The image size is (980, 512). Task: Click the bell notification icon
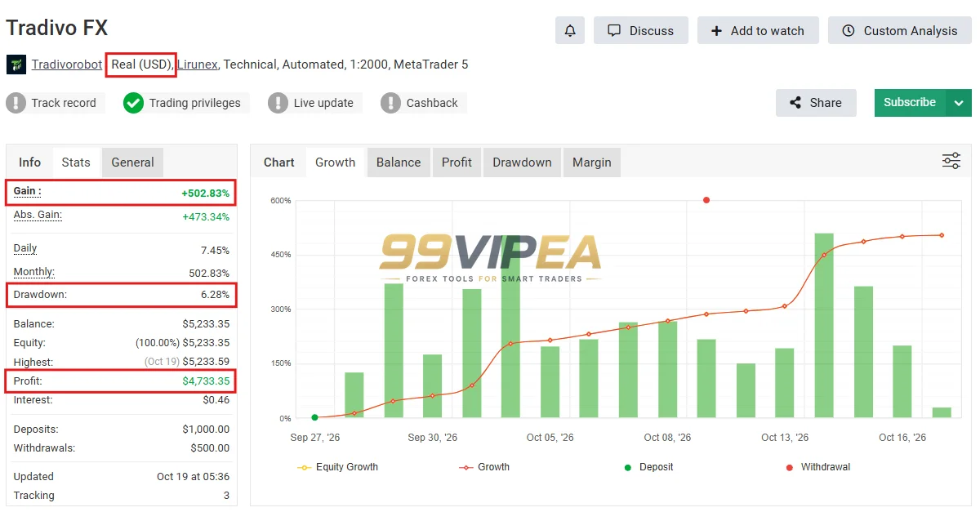[x=570, y=30]
